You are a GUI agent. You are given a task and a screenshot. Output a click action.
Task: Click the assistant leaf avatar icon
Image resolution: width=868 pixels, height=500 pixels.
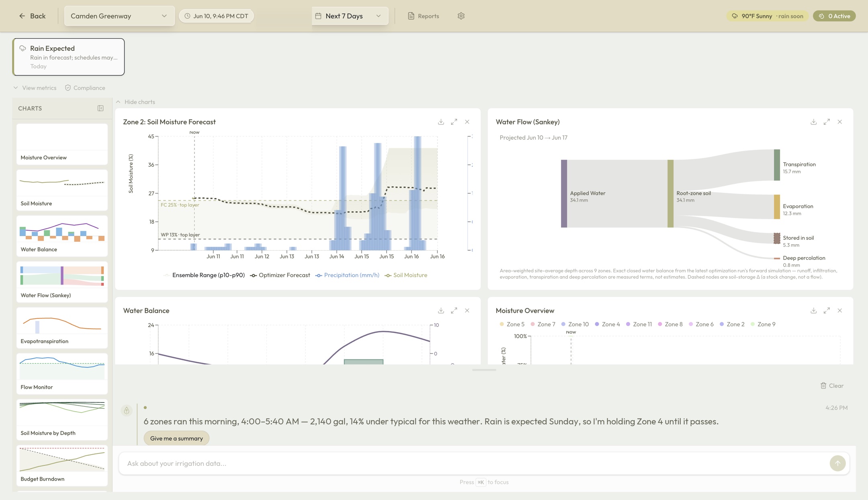point(127,410)
